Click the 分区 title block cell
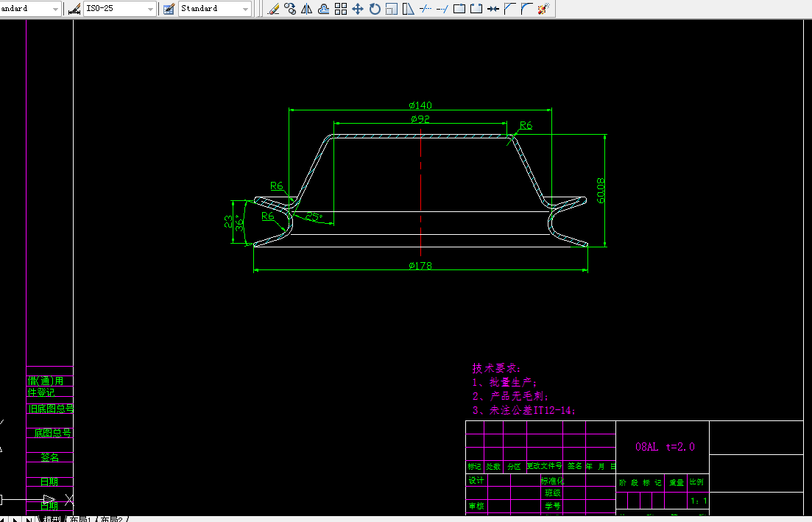 point(515,467)
